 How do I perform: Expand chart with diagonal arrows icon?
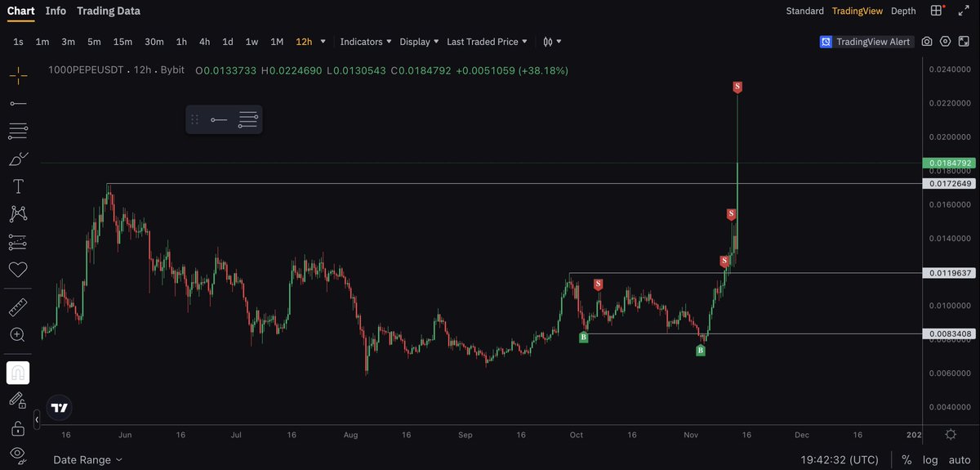(x=963, y=11)
